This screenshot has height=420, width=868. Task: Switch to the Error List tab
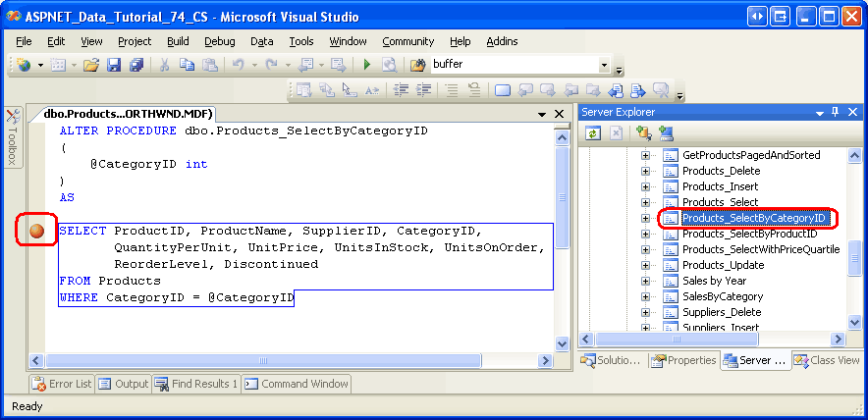(x=62, y=384)
